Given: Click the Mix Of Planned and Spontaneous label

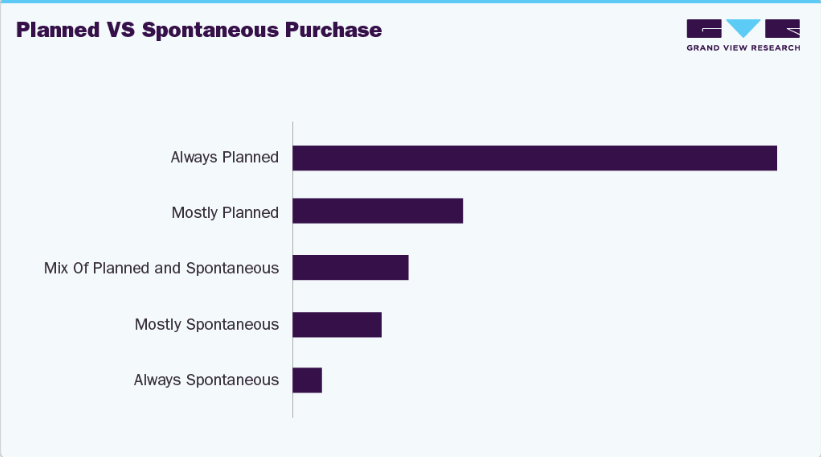Looking at the screenshot, I should 161,268.
